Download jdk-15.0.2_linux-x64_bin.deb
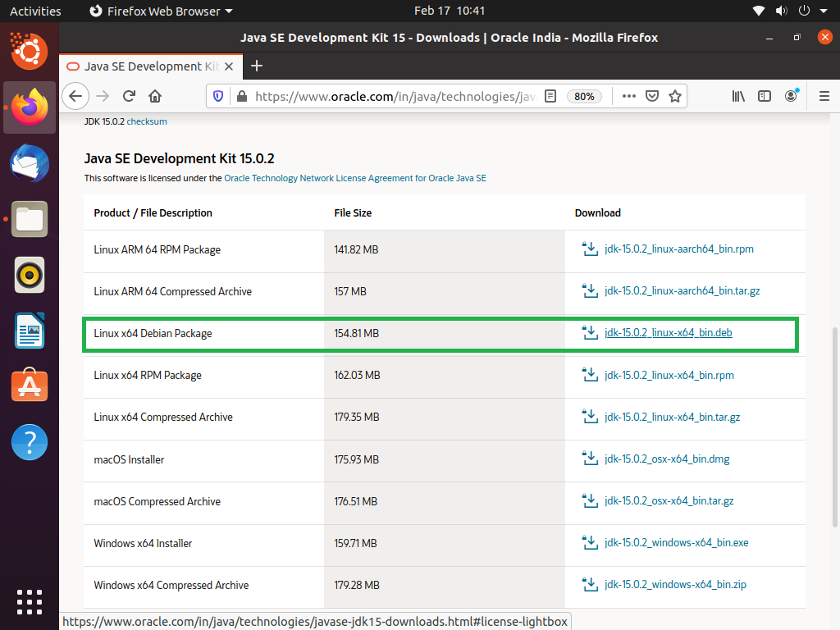The height and width of the screenshot is (630, 840). (x=668, y=333)
